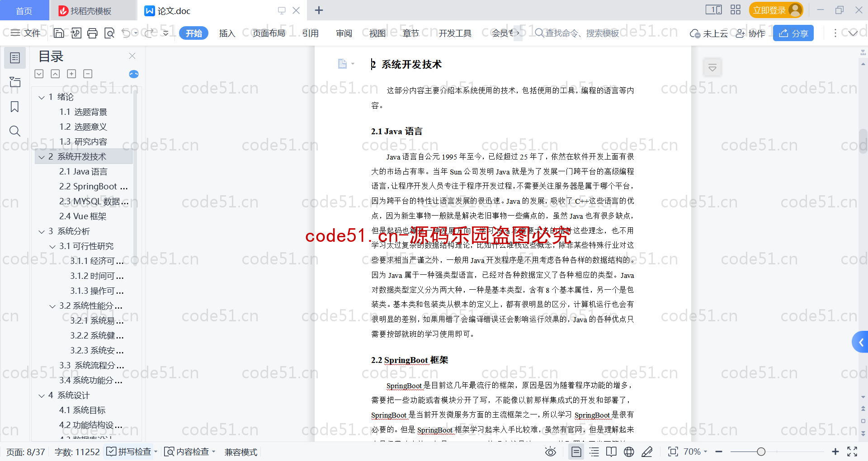Image resolution: width=868 pixels, height=461 pixels.
Task: Open the 开发工具 ribbon tab
Action: [x=455, y=33]
